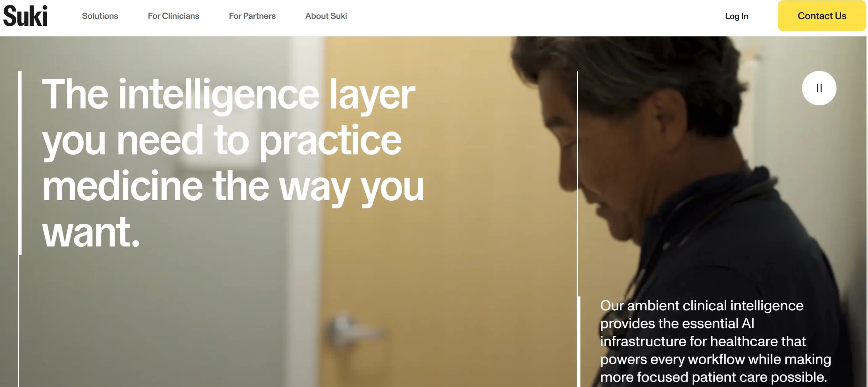Click the headline line "The intelligence layer"
Image resolution: width=868 pixels, height=387 pixels.
point(228,94)
